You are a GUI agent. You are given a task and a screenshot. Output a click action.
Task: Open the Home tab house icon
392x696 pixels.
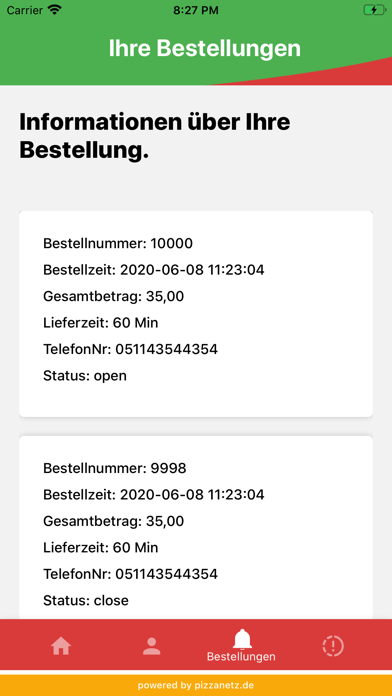pyautogui.click(x=61, y=646)
